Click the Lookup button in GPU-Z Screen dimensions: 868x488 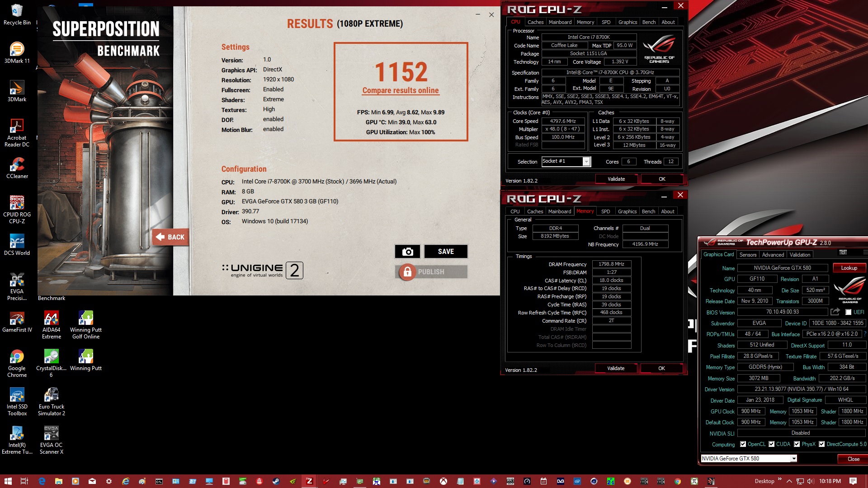pyautogui.click(x=849, y=268)
